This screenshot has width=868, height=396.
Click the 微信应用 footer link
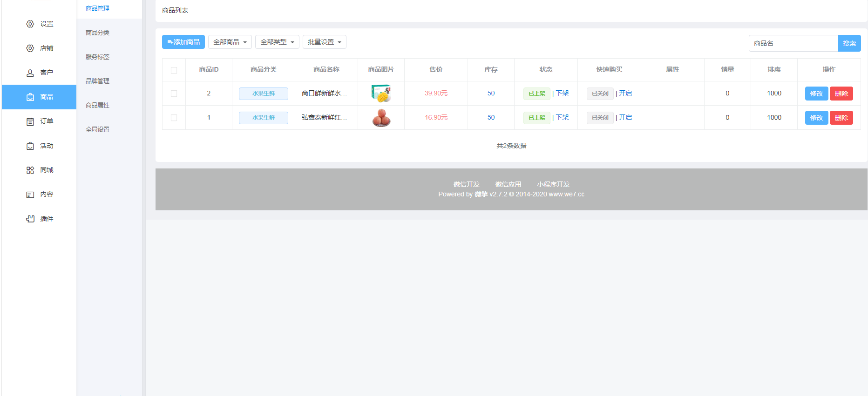tap(508, 184)
